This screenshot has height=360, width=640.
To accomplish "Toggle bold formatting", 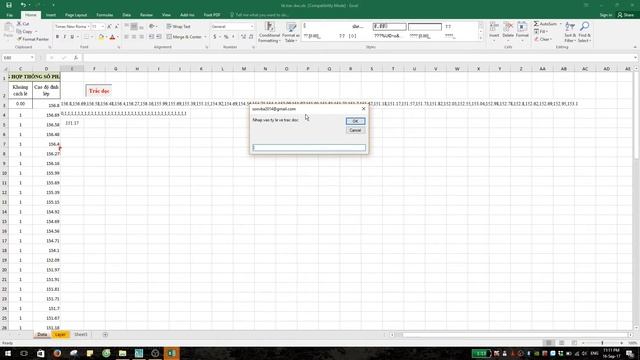I will (x=57, y=37).
